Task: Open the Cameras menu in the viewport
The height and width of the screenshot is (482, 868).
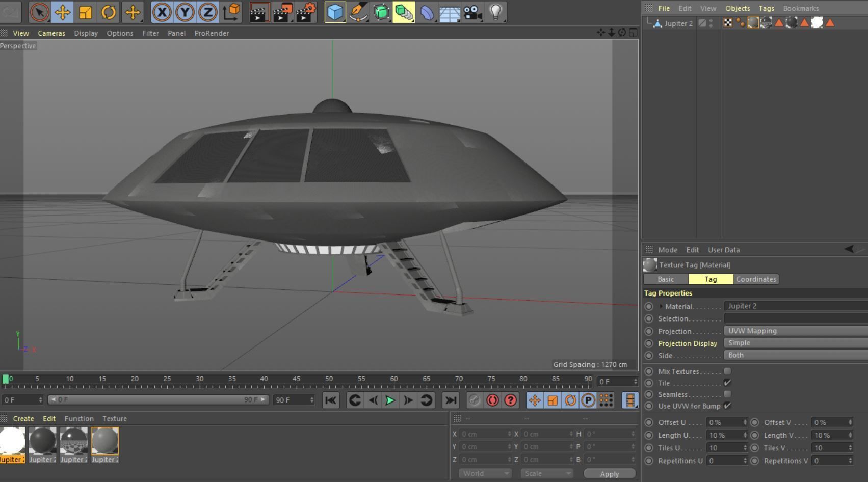Action: pos(51,33)
